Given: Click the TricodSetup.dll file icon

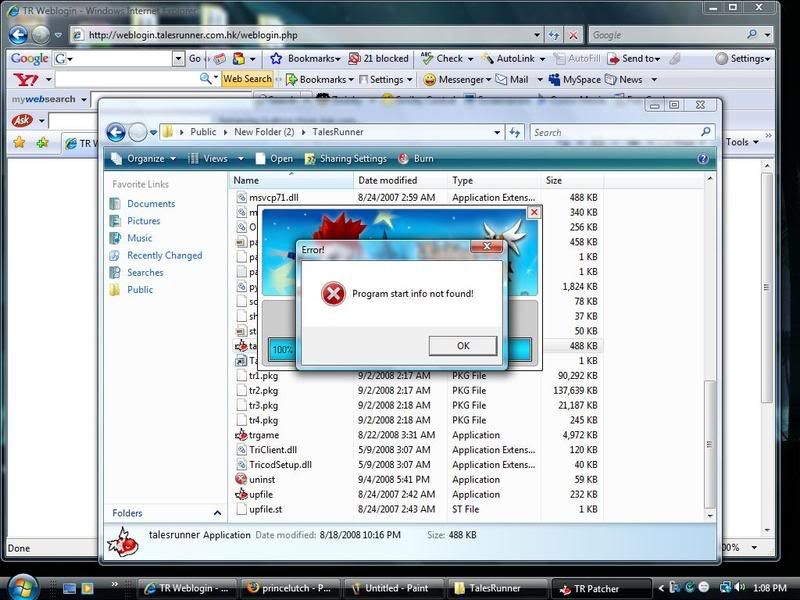Looking at the screenshot, I should 241,465.
